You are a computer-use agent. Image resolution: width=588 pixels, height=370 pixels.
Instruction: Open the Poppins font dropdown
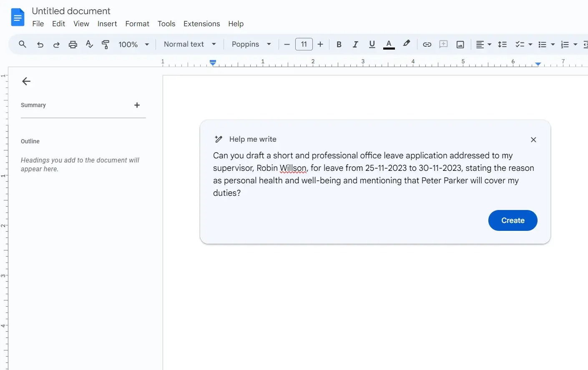tap(251, 45)
